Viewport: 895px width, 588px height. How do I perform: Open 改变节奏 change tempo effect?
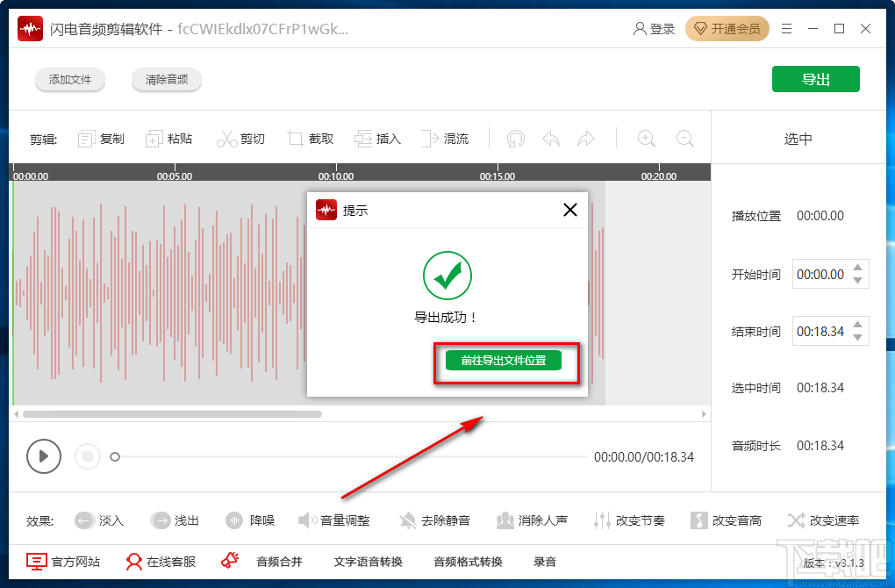[x=629, y=520]
